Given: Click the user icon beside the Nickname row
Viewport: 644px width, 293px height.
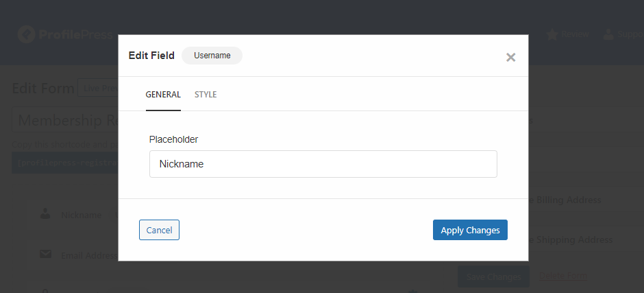Looking at the screenshot, I should [x=45, y=214].
